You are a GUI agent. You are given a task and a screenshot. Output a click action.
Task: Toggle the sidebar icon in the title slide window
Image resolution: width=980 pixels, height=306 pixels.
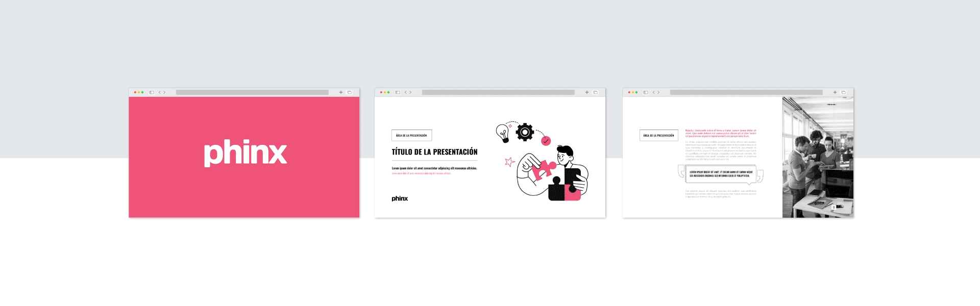click(398, 92)
